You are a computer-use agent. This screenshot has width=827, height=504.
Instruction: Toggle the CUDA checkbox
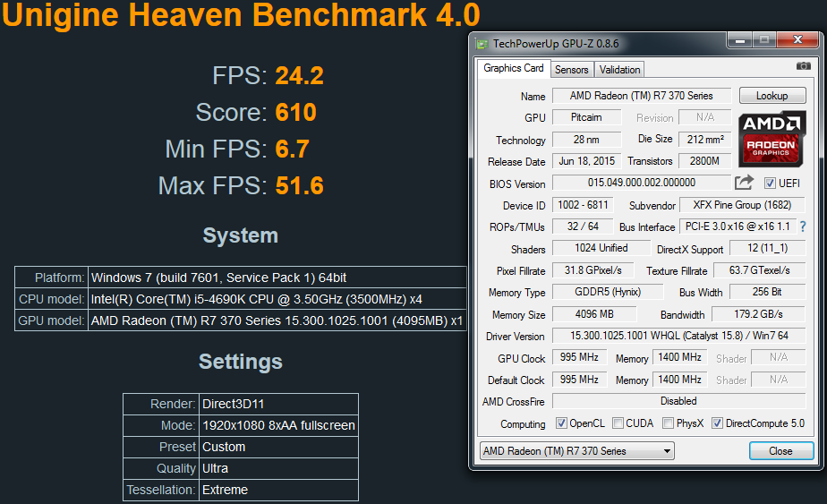(618, 423)
